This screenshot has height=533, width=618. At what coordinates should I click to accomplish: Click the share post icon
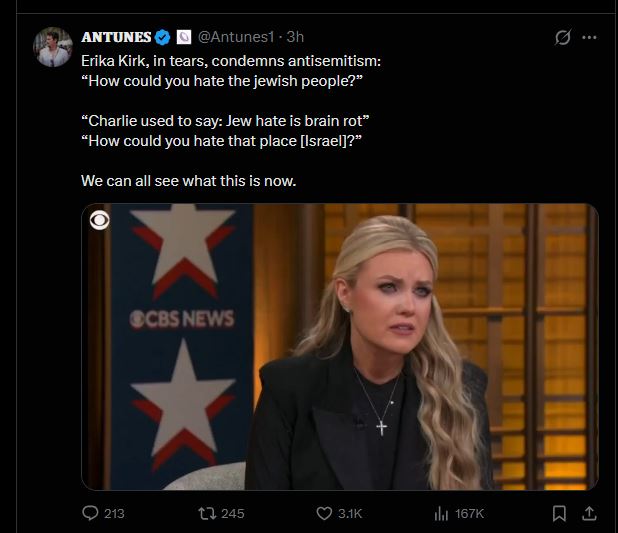coord(589,513)
